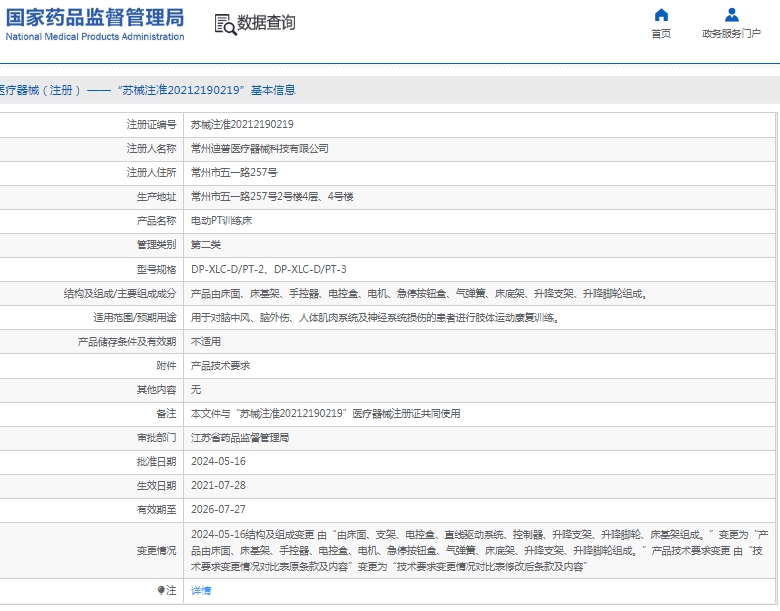Image resolution: width=780 pixels, height=611 pixels.
Task: Click the 数据查询 magnifier document icon
Action: (x=225, y=24)
